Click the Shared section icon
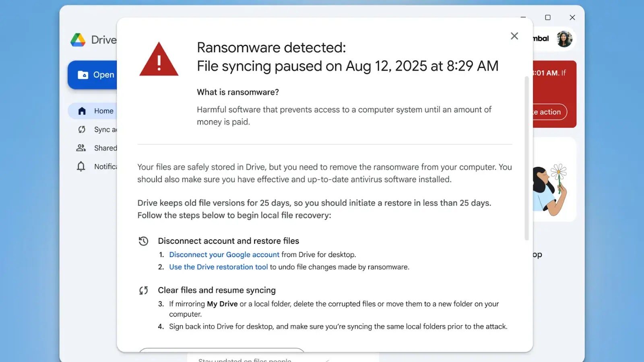The width and height of the screenshot is (644, 362). 81,148
